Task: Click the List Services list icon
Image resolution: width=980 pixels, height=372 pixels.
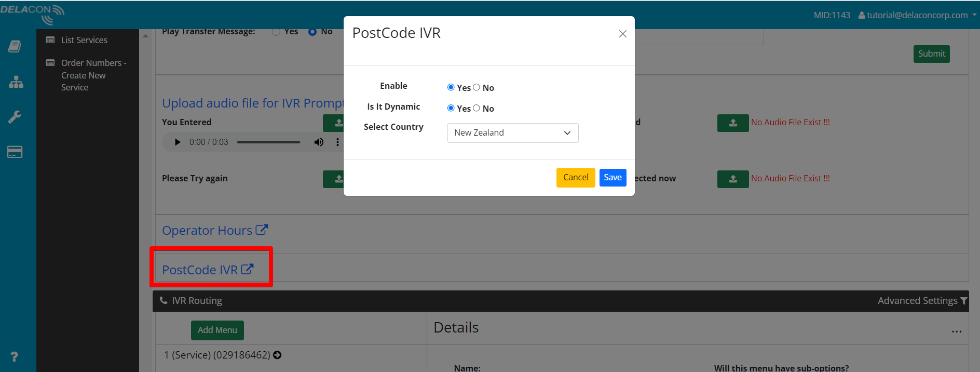Action: click(50, 40)
